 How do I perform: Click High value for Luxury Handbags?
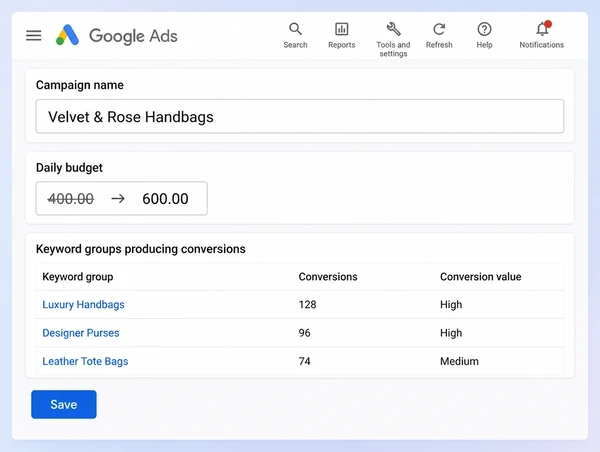click(451, 305)
